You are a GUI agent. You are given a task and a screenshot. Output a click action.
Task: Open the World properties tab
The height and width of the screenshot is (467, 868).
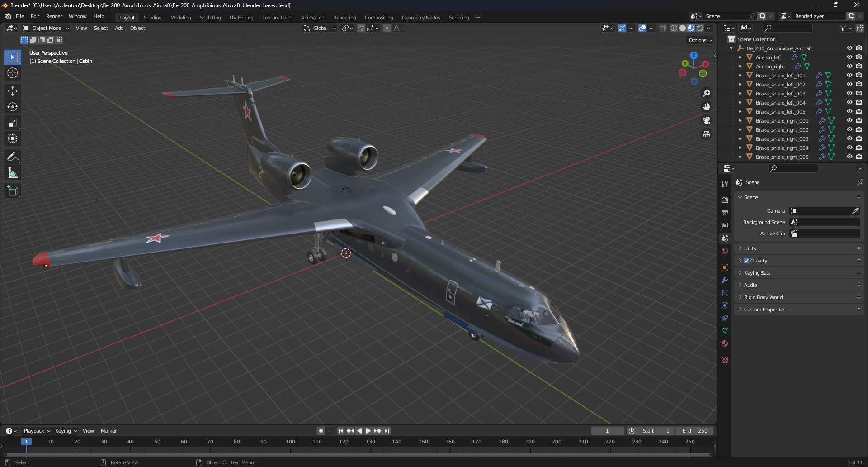[x=725, y=251]
